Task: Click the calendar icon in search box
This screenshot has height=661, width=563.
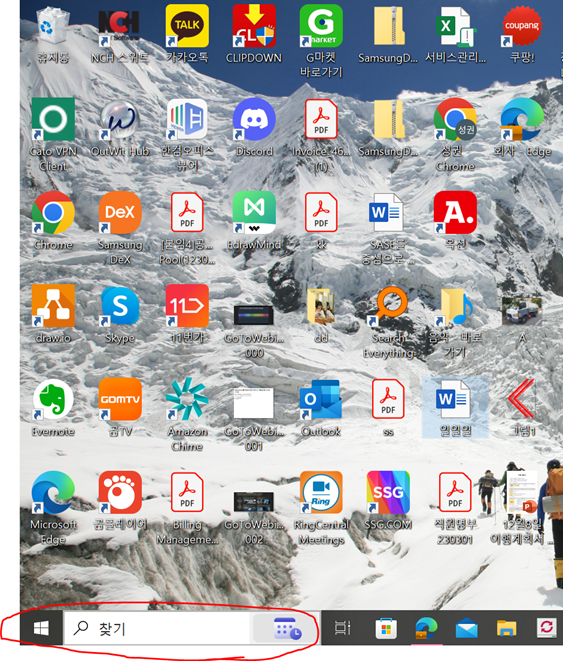Action: [287, 628]
